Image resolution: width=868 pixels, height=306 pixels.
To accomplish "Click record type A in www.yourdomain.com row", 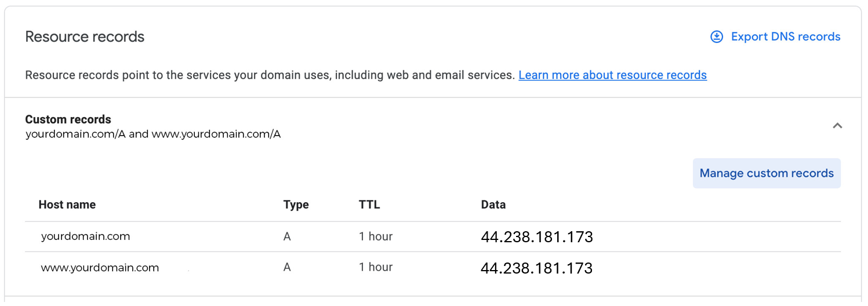I will point(287,267).
